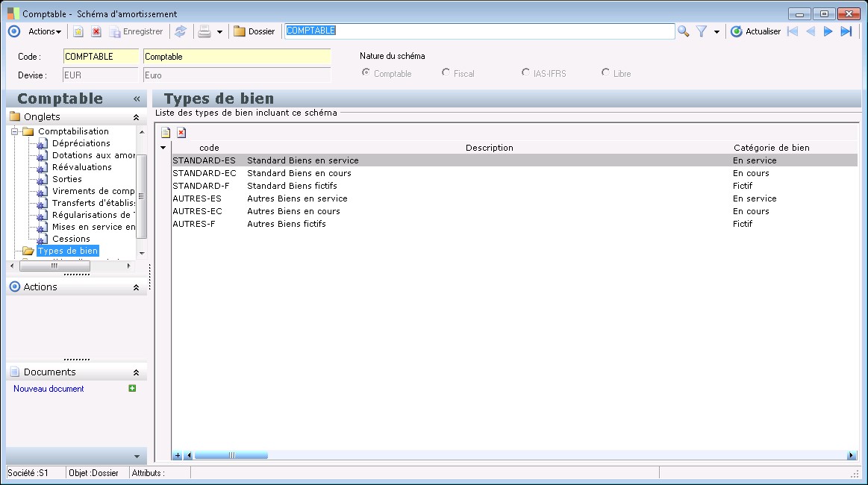868x485 pixels.
Task: Click the Comptable description field
Action: click(237, 57)
